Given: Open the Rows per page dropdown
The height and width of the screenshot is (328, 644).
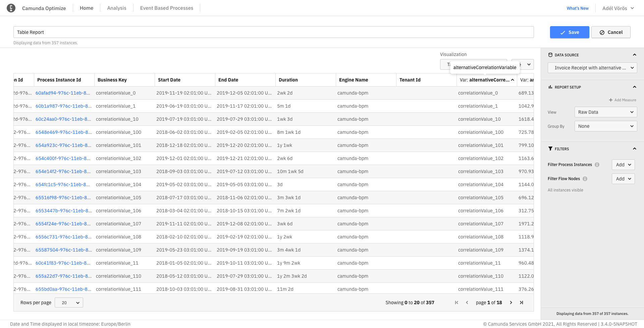Looking at the screenshot, I should [69, 303].
